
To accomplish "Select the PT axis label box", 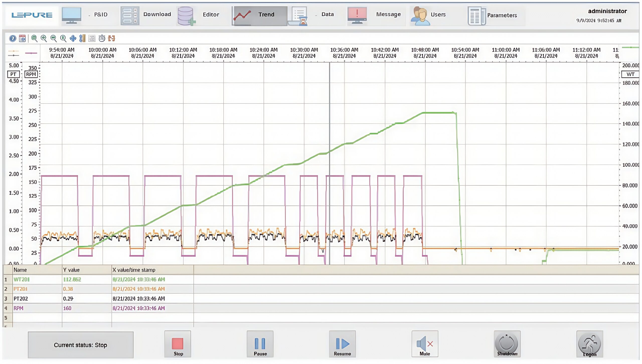I will pyautogui.click(x=13, y=74).
